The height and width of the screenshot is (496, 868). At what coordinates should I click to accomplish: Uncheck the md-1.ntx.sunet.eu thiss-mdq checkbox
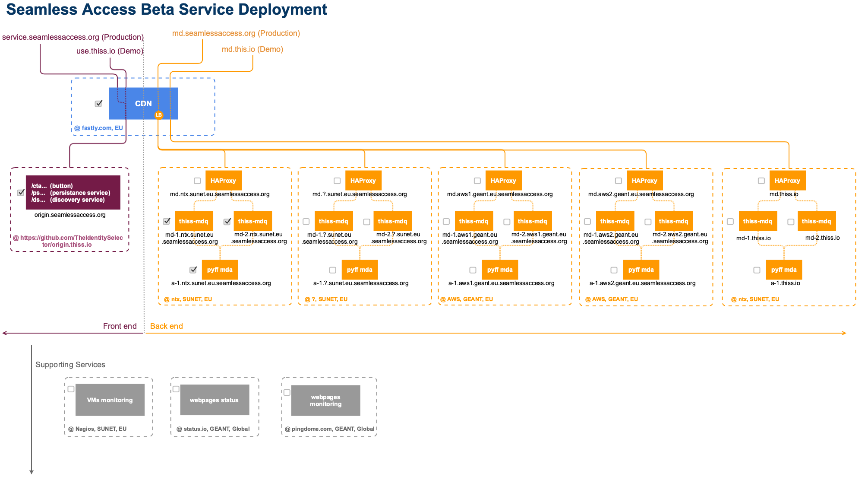point(167,221)
